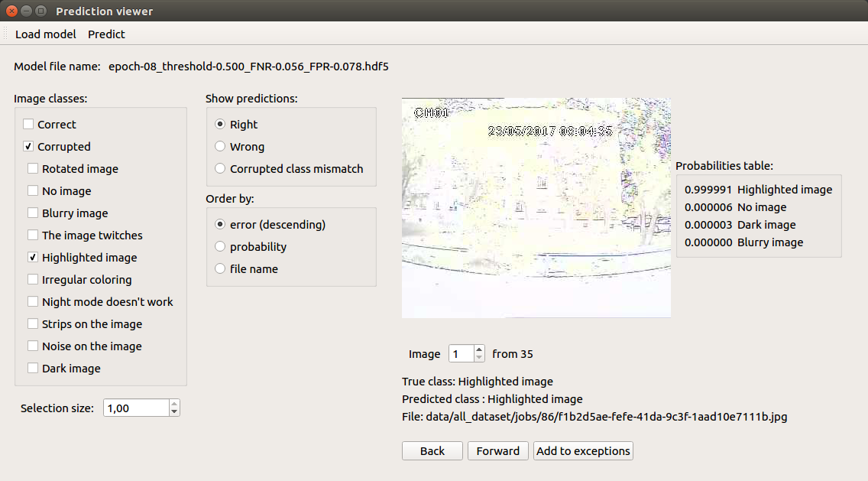Click the Predict menu item
The width and height of the screenshot is (868, 481).
pos(106,34)
